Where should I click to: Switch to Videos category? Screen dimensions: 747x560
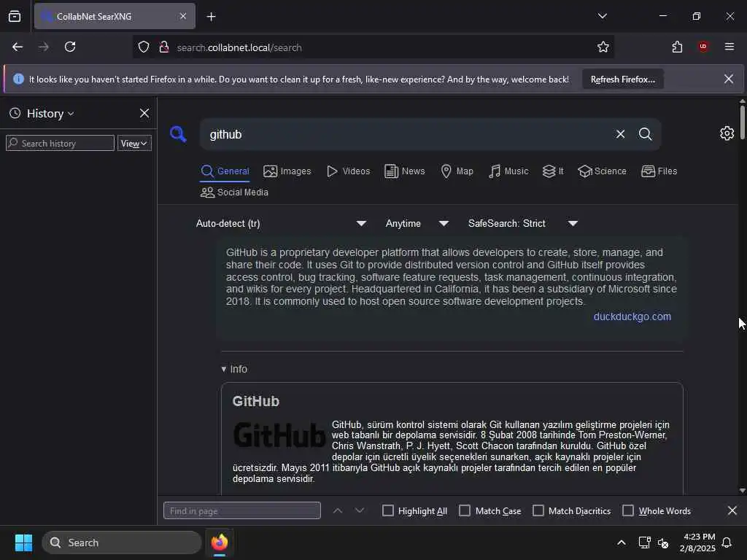348,171
